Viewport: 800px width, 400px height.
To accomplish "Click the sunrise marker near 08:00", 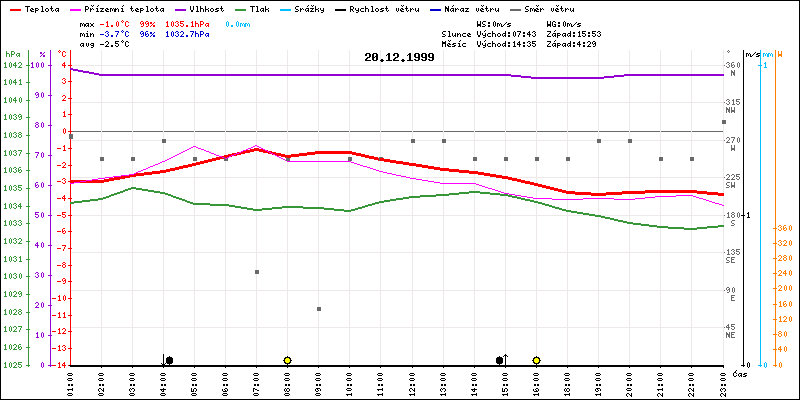I will (x=288, y=360).
